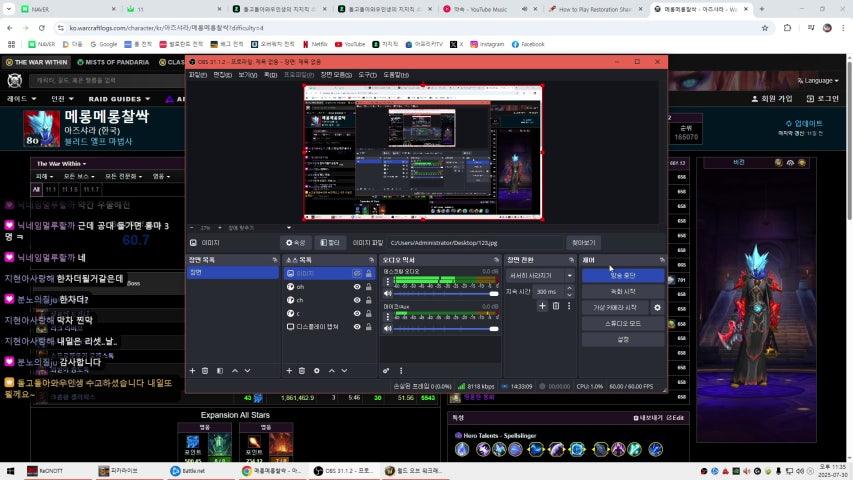Adjust the desktop audio volume slider
This screenshot has height=480, width=853.
(446, 293)
